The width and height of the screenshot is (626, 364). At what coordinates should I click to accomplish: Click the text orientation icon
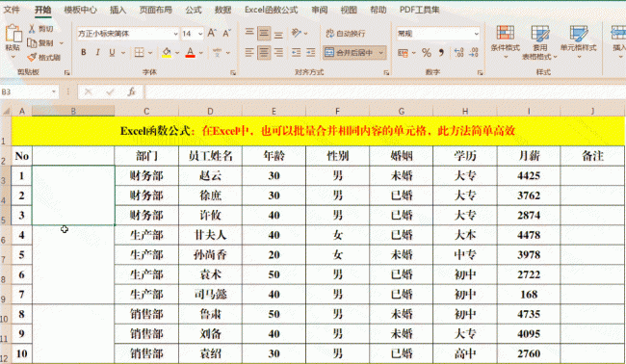tap(297, 33)
